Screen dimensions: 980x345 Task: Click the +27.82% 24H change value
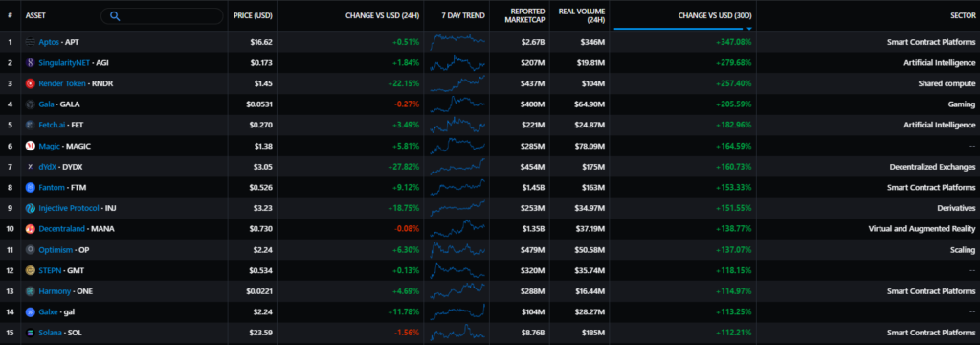(404, 167)
